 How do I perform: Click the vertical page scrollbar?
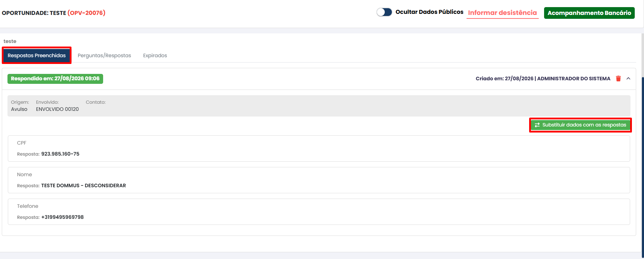643,167
